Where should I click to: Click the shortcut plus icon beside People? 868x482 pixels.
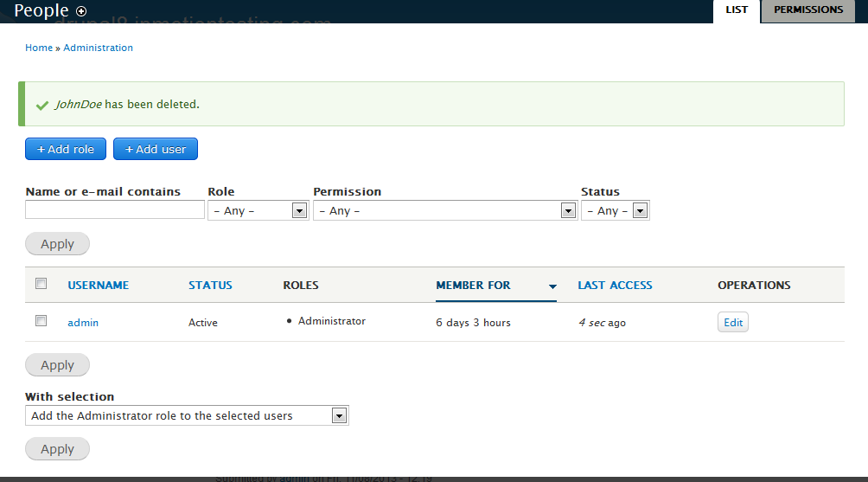pos(81,11)
